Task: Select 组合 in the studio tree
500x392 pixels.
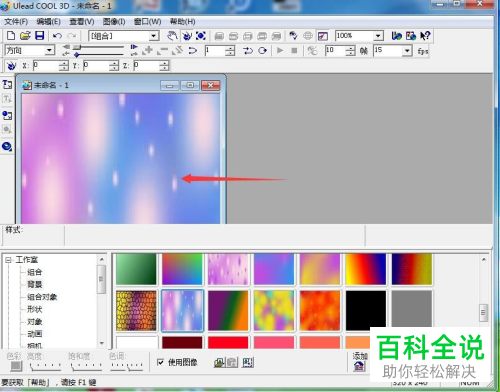Action: tap(34, 272)
